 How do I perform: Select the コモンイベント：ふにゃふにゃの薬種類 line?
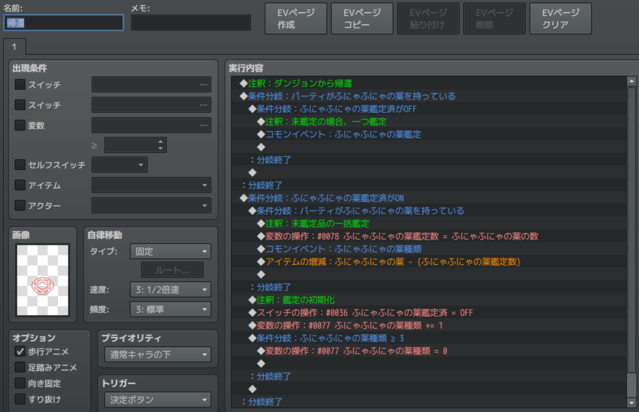(429, 249)
